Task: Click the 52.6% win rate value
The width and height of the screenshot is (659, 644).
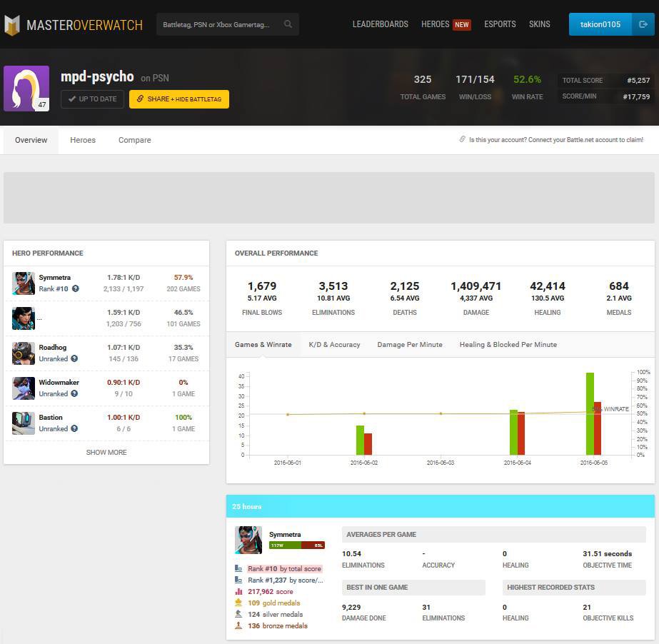Action: click(527, 79)
